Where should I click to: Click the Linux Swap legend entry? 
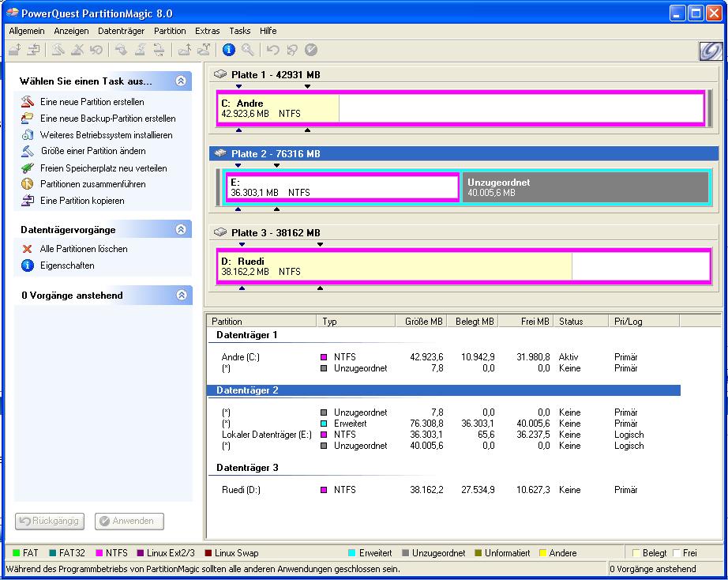point(231,553)
